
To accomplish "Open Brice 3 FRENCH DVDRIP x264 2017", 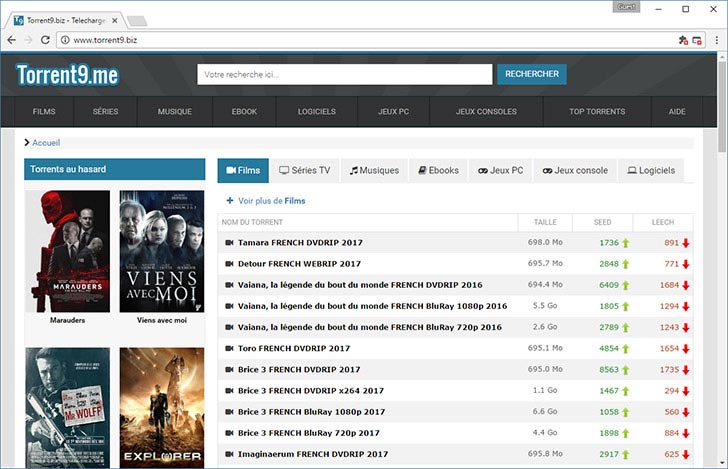I will (x=311, y=391).
